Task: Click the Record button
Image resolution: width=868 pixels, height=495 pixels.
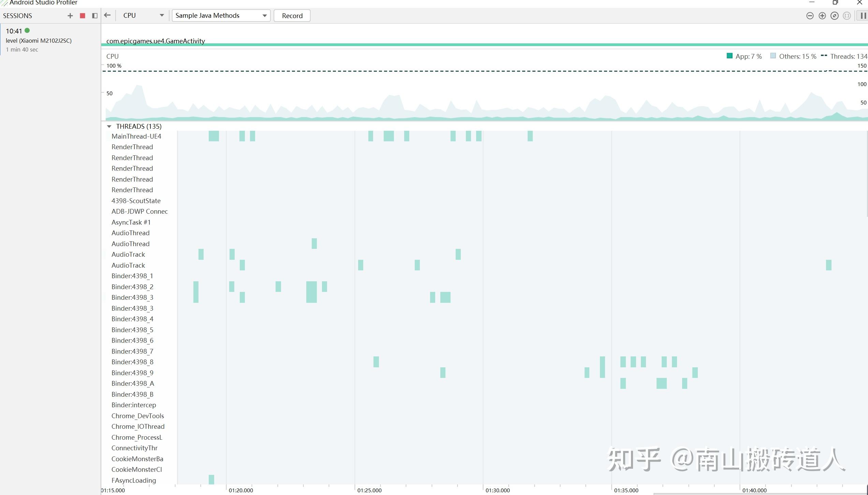Action: [292, 16]
